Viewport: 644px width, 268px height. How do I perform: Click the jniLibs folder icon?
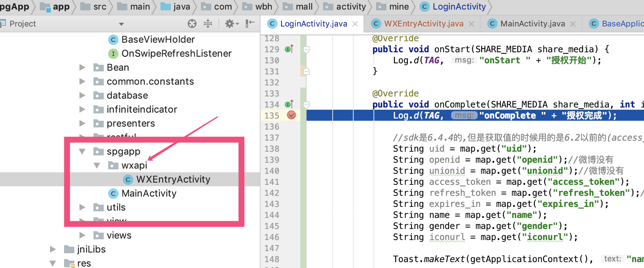(x=69, y=250)
